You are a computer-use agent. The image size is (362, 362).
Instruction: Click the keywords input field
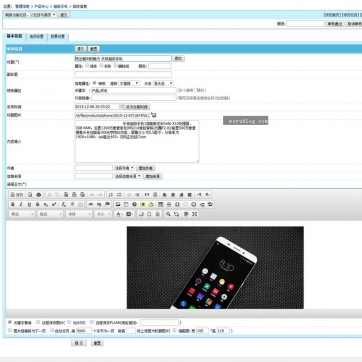tap(134, 90)
